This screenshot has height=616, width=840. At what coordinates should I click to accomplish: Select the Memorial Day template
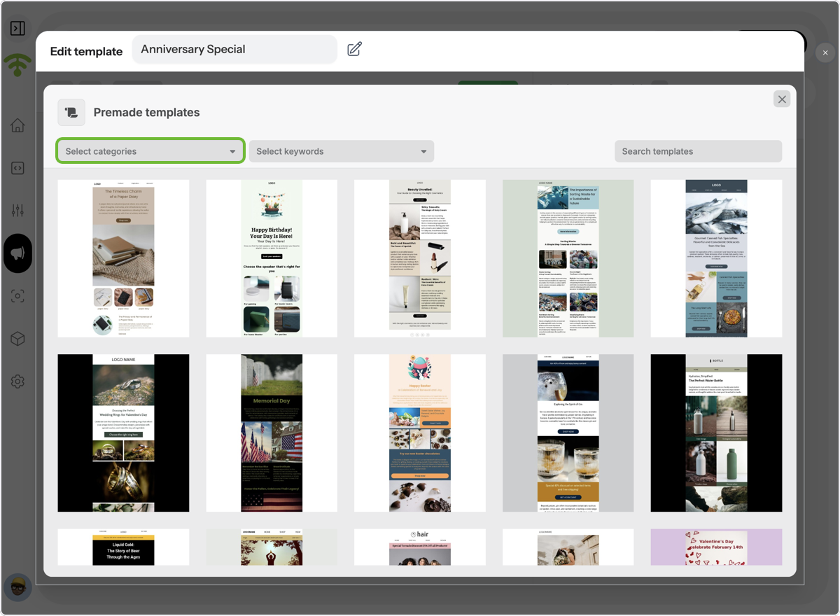(x=272, y=433)
